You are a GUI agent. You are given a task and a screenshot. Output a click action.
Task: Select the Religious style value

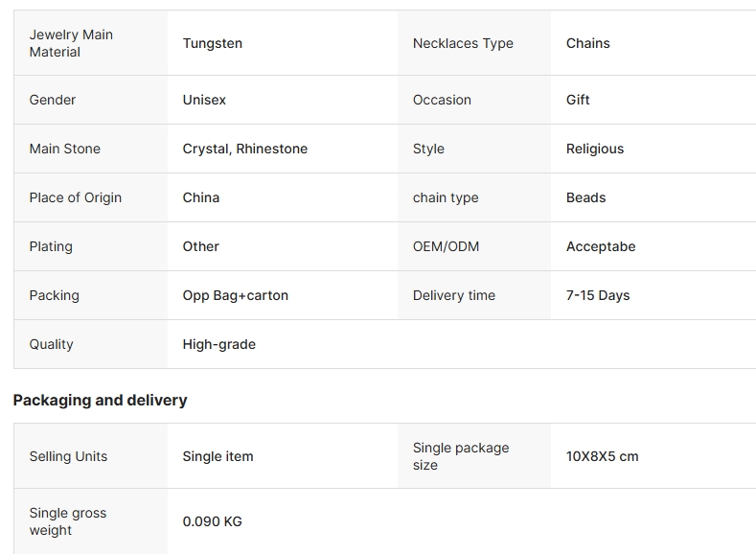(595, 149)
